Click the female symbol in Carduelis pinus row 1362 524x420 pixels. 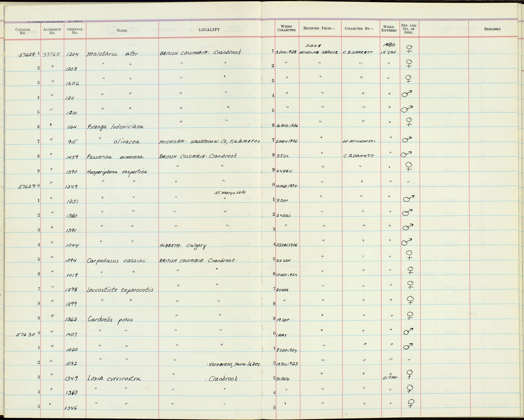410,315
